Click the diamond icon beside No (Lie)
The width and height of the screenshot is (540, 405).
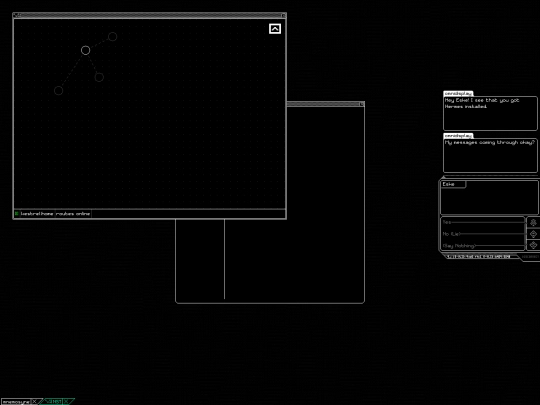(x=533, y=234)
